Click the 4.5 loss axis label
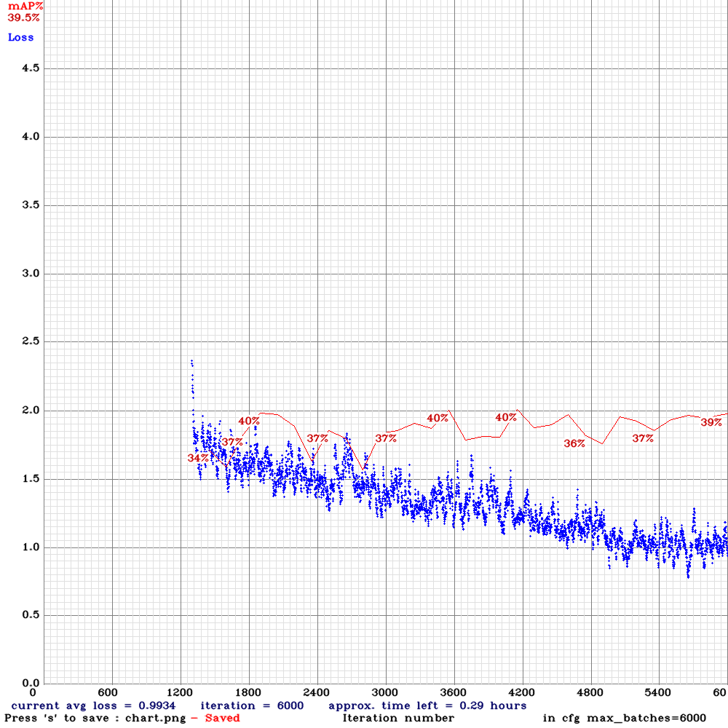The height and width of the screenshot is (728, 728). (x=31, y=68)
